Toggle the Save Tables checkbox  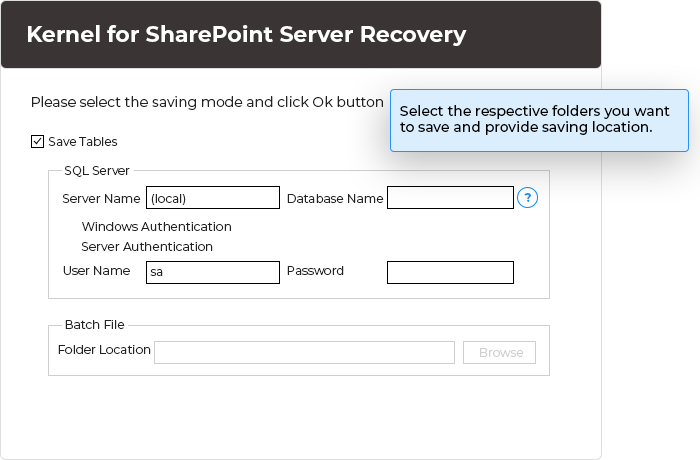[38, 142]
